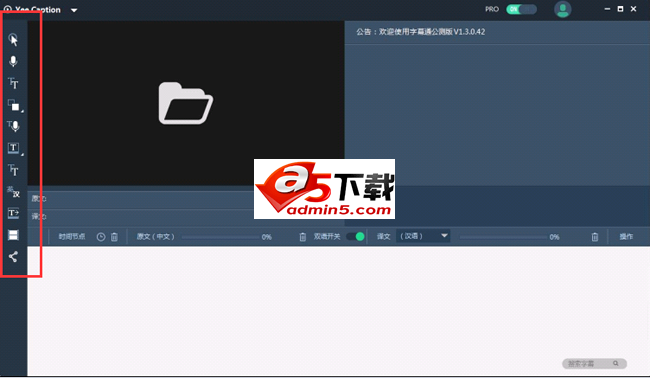Screen dimensions: 650x378
Task: Maximize the Yee Caption window
Action: coord(620,9)
